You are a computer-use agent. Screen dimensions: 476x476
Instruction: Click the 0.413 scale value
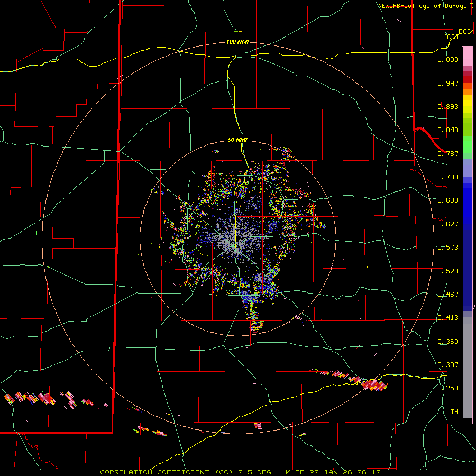pos(448,318)
